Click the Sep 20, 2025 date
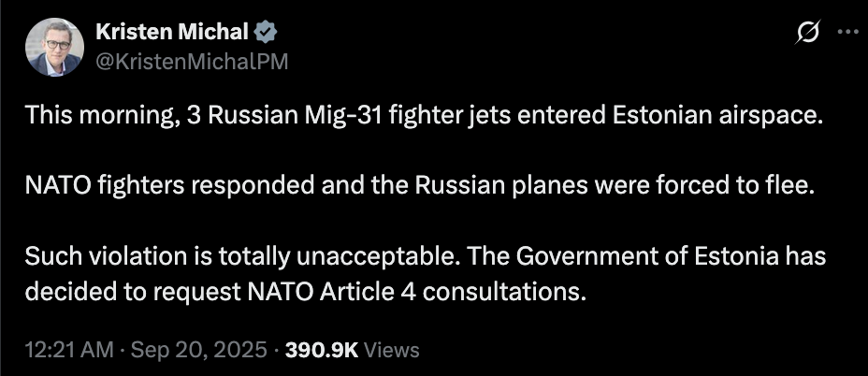 coord(198,350)
